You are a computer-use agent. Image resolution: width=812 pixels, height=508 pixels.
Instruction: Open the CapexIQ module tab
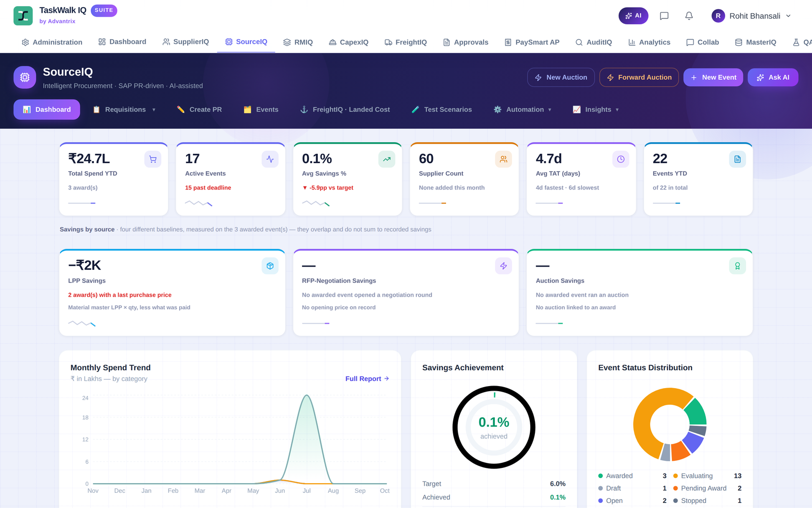click(349, 42)
